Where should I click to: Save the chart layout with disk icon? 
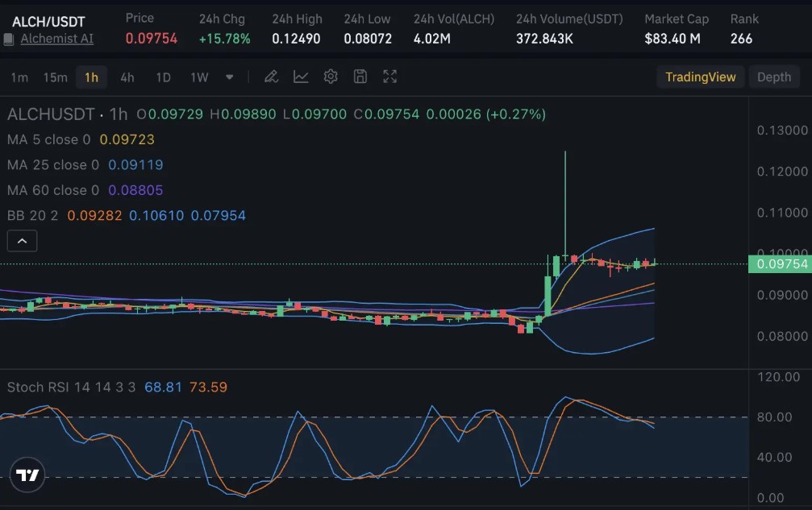tap(360, 77)
